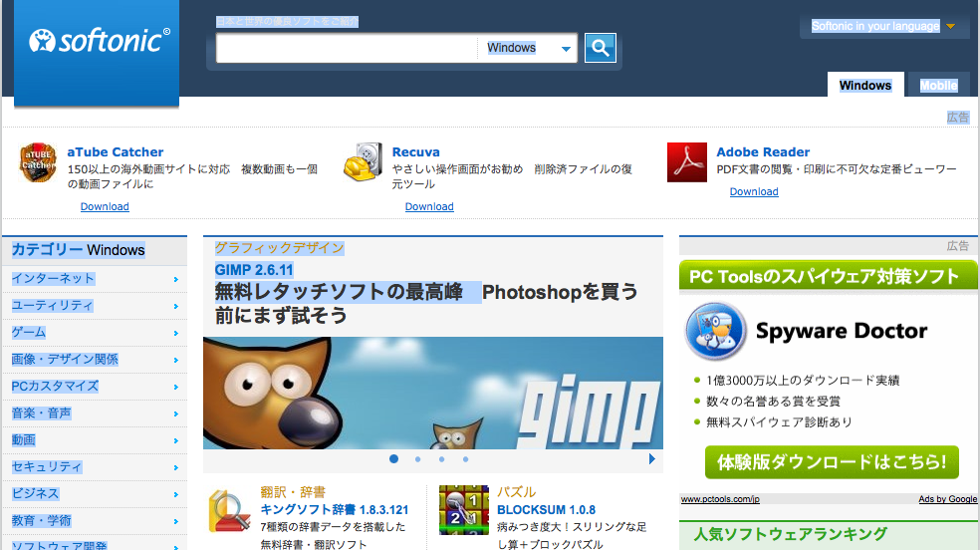
Task: Focus the software search input field
Action: coord(347,48)
